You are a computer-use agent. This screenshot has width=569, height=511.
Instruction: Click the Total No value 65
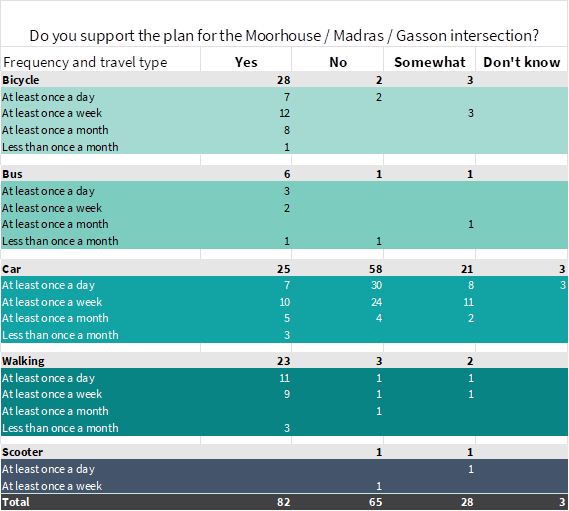point(376,502)
